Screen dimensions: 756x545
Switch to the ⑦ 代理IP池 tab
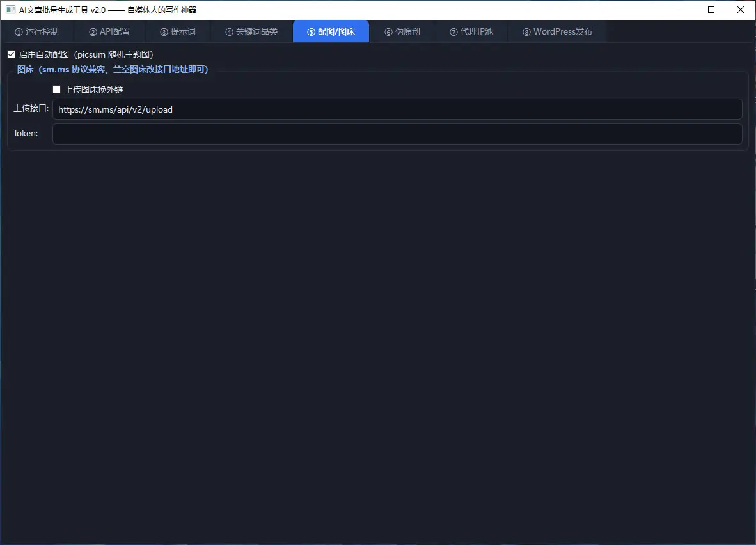(x=471, y=31)
